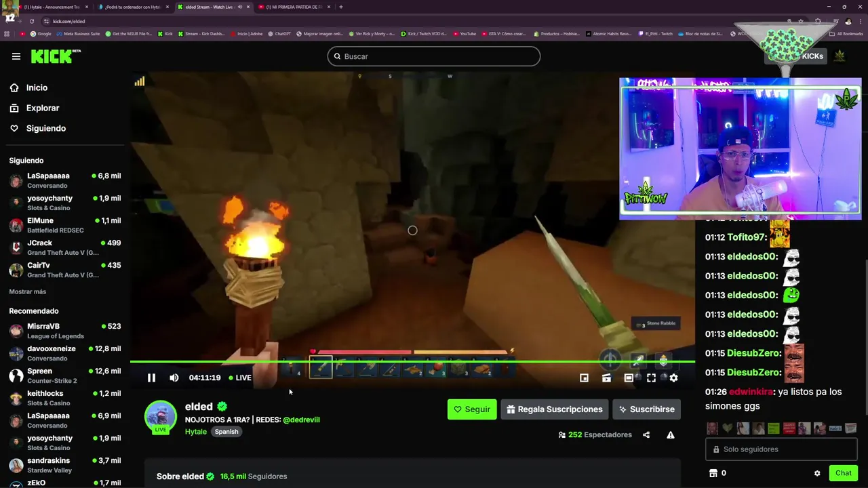The width and height of the screenshot is (868, 488).
Task: Focus the Solo seguidores chat input
Action: click(x=781, y=449)
